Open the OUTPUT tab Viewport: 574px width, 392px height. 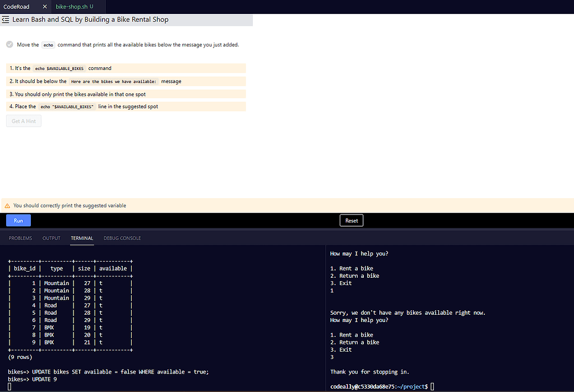(x=51, y=238)
